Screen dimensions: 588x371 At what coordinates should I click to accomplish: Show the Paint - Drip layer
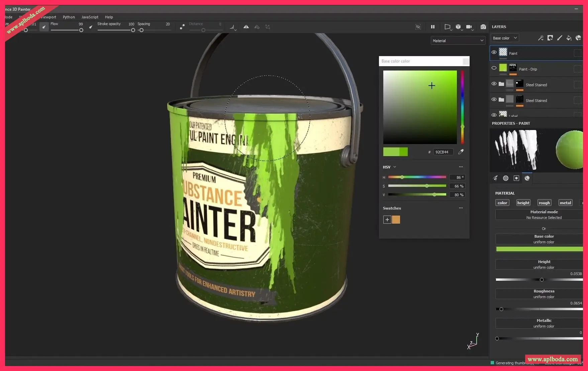[494, 68]
